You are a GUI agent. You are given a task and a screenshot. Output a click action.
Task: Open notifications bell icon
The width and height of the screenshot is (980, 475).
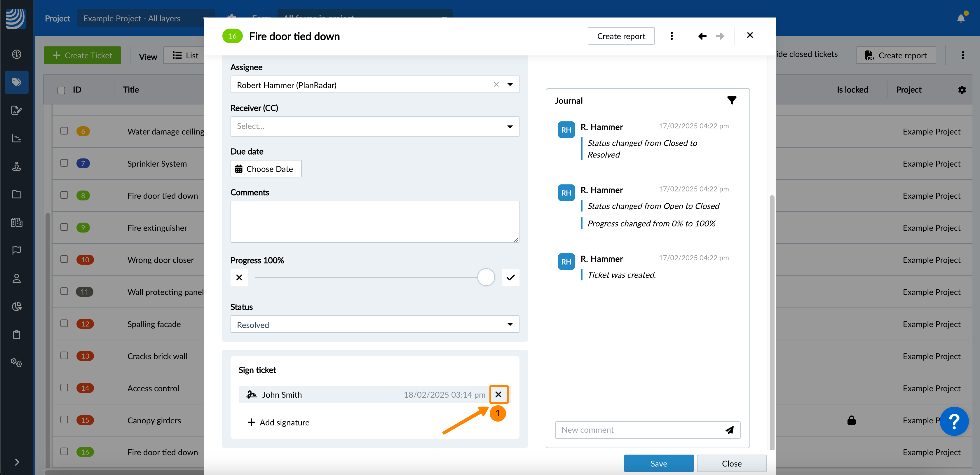961,18
